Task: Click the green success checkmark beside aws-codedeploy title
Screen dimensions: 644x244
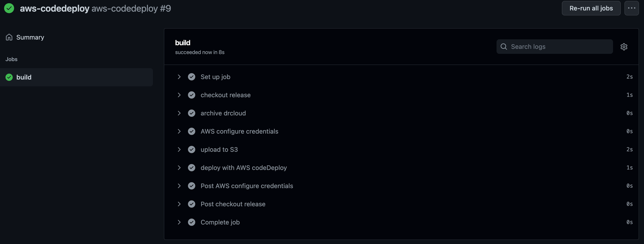Action: [9, 8]
